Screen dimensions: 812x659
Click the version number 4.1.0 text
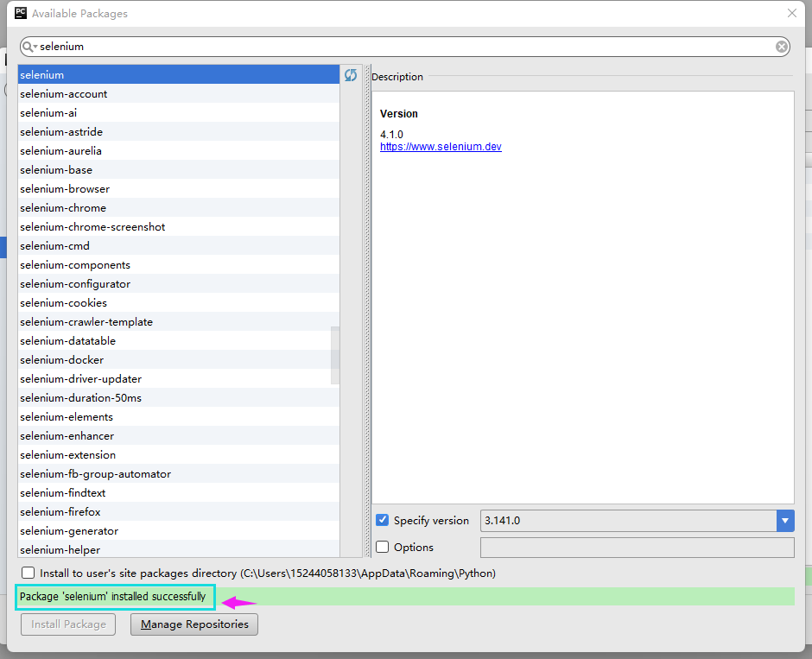[391, 134]
